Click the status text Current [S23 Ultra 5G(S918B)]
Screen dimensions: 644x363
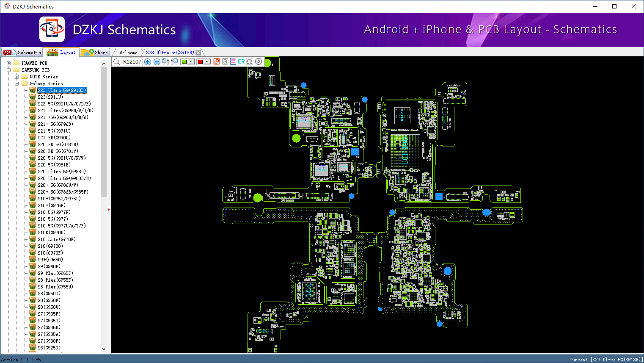[x=606, y=360]
